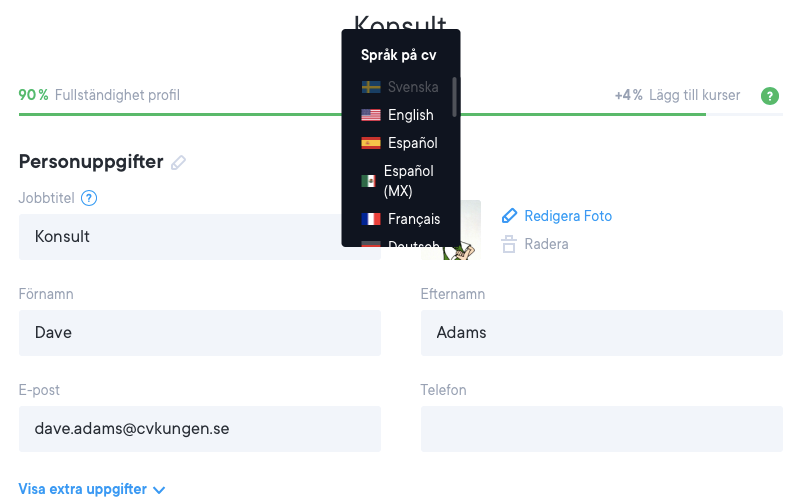Click the language menu scrollbar
The height and width of the screenshot is (499, 798).
click(x=455, y=97)
